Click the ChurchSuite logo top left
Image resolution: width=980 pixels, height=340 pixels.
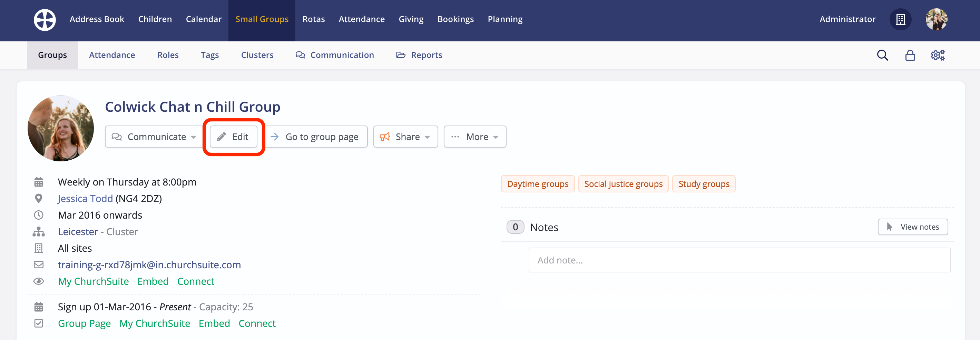point(45,20)
